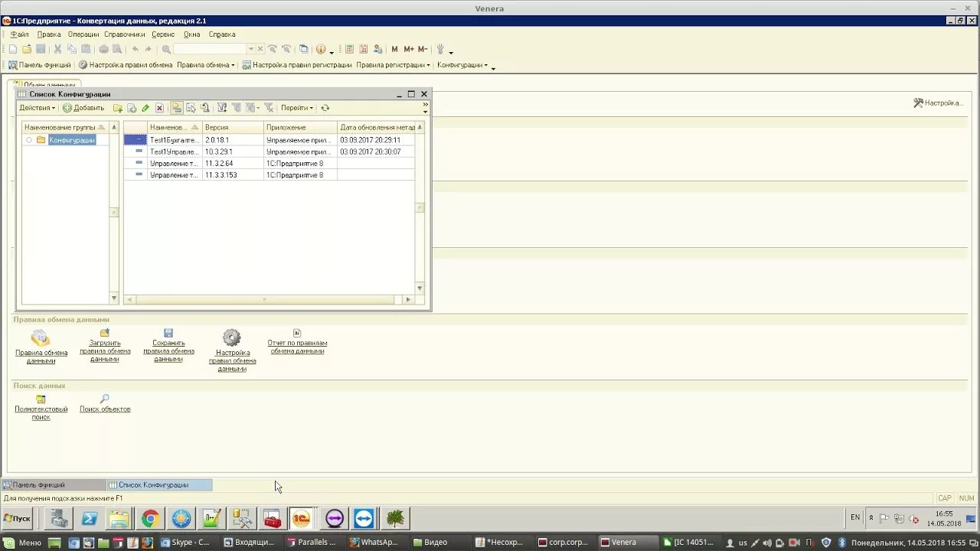The height and width of the screenshot is (551, 980).
Task: Open the Calculator icon
Action: tap(349, 49)
